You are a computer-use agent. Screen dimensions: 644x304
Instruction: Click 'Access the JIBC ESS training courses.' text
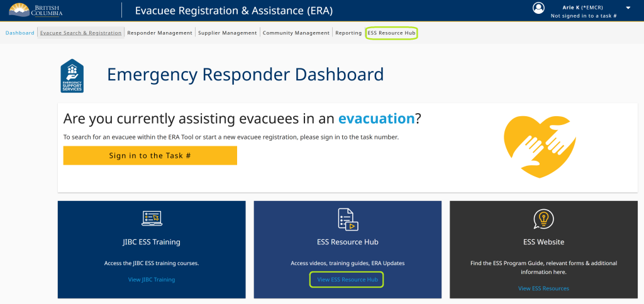point(152,263)
